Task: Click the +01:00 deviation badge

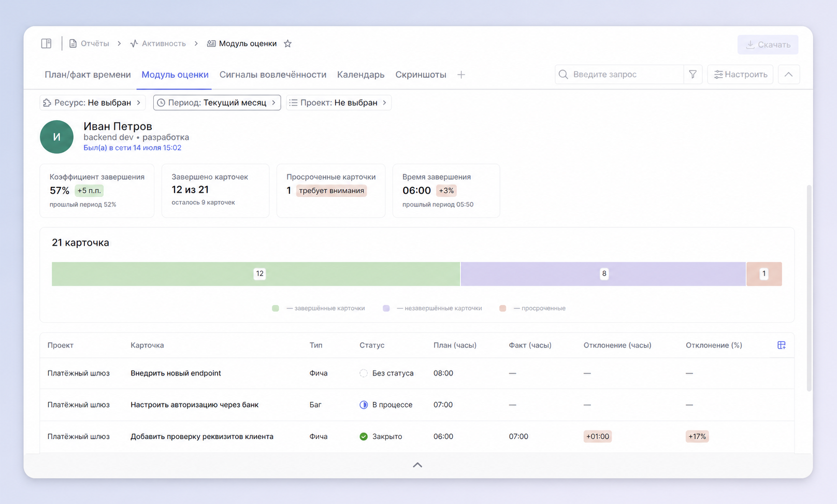Action: coord(598,437)
